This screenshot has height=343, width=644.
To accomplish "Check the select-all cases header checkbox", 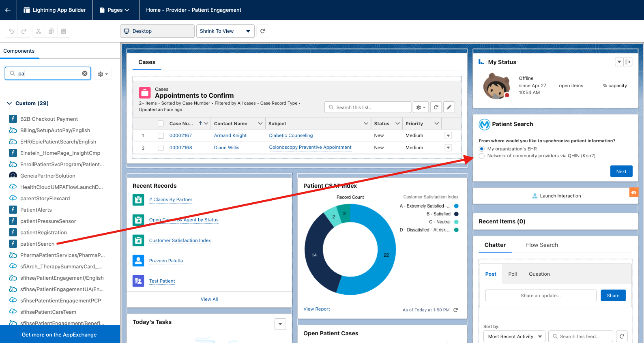I will pos(161,124).
